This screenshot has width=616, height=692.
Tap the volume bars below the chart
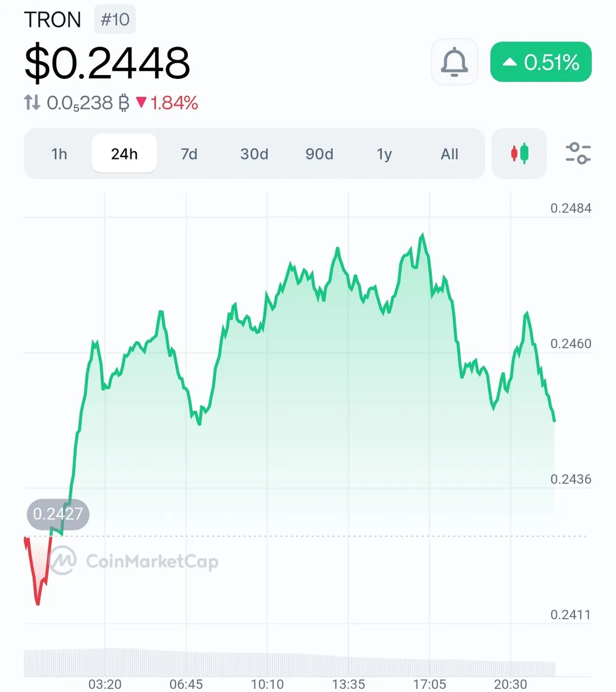click(289, 662)
